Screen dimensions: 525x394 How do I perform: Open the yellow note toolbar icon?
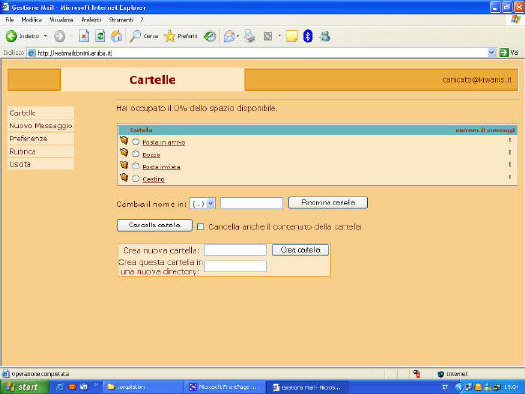[x=292, y=36]
